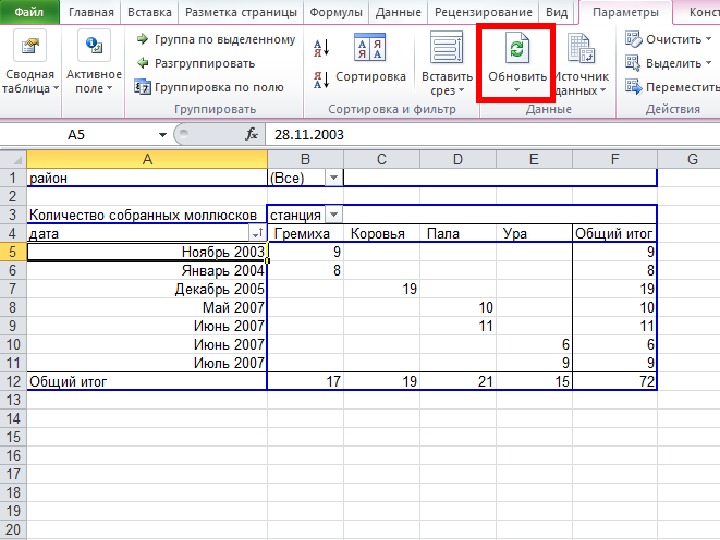Image resolution: width=720 pixels, height=540 pixels.
Task: Expand the станция column filter dropdown
Action: pyautogui.click(x=333, y=214)
